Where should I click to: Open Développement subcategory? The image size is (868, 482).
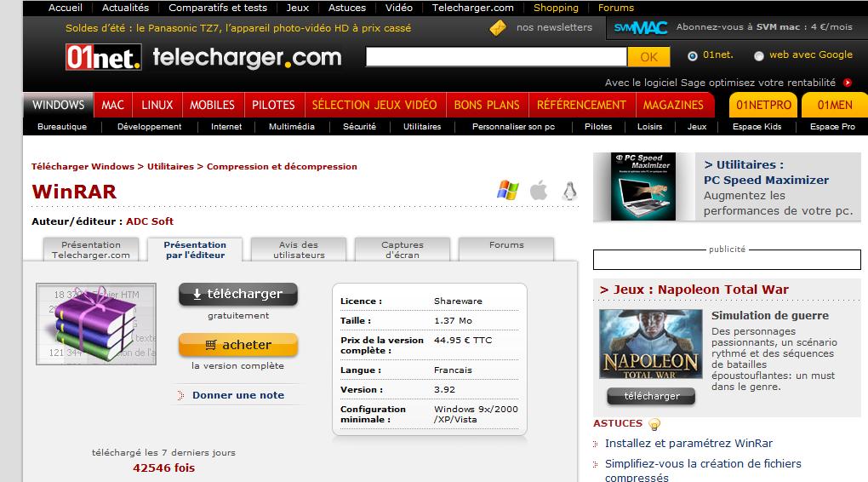[x=150, y=126]
